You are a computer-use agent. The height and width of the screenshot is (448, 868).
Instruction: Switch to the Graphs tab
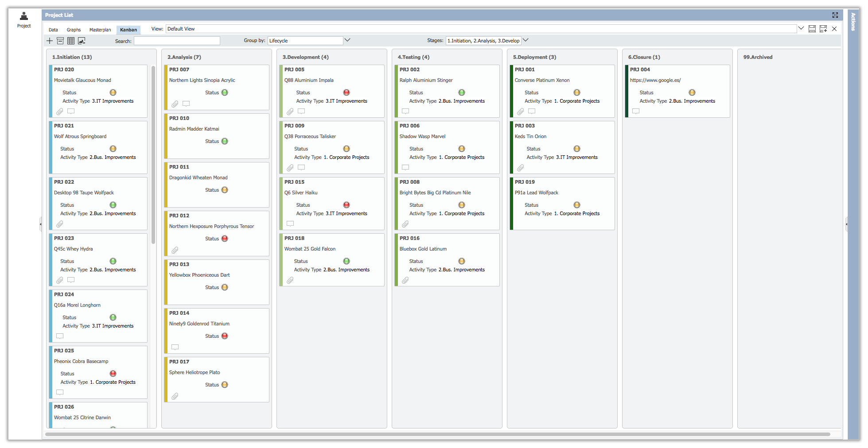pos(74,30)
